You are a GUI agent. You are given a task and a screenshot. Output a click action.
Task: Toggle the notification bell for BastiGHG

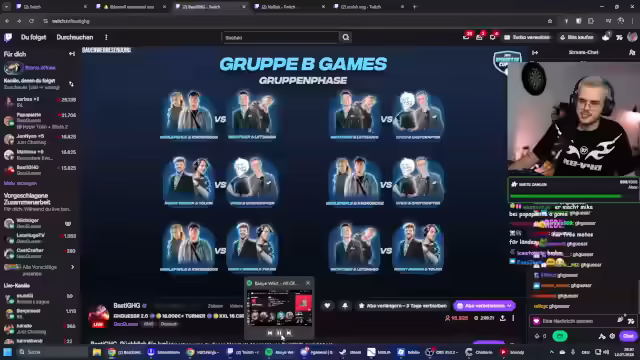(x=345, y=306)
